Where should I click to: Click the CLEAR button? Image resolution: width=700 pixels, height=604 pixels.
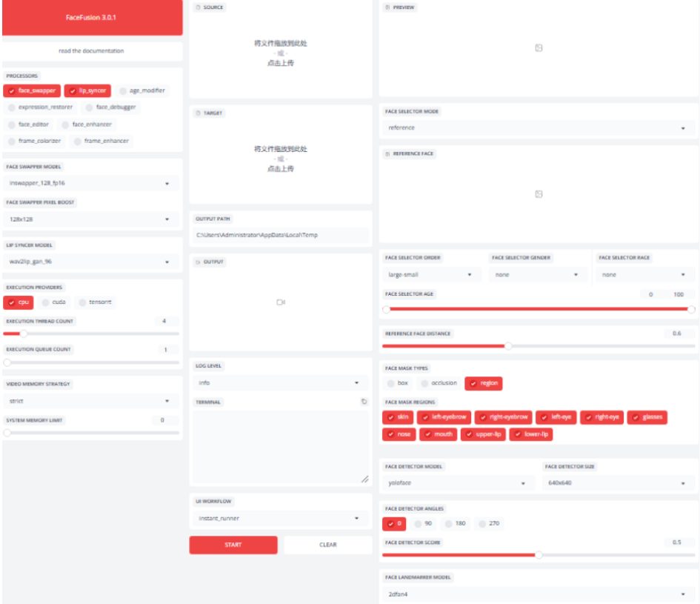(x=327, y=545)
